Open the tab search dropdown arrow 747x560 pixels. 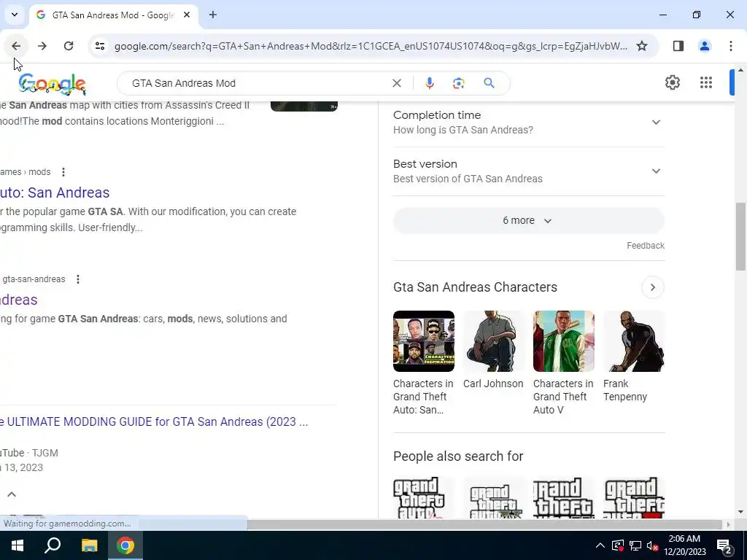pos(15,15)
